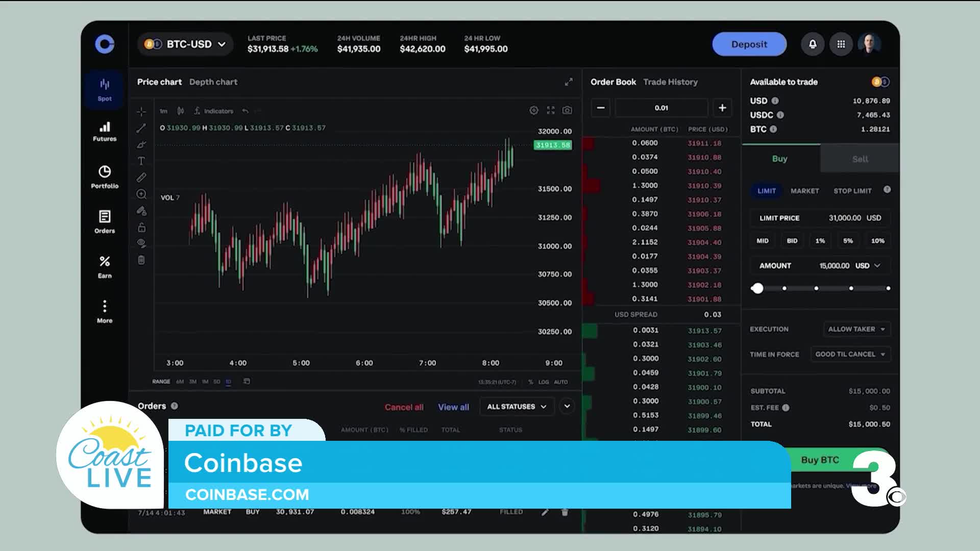Click the Coinbase logo icon
The height and width of the screenshot is (551, 980).
[105, 44]
